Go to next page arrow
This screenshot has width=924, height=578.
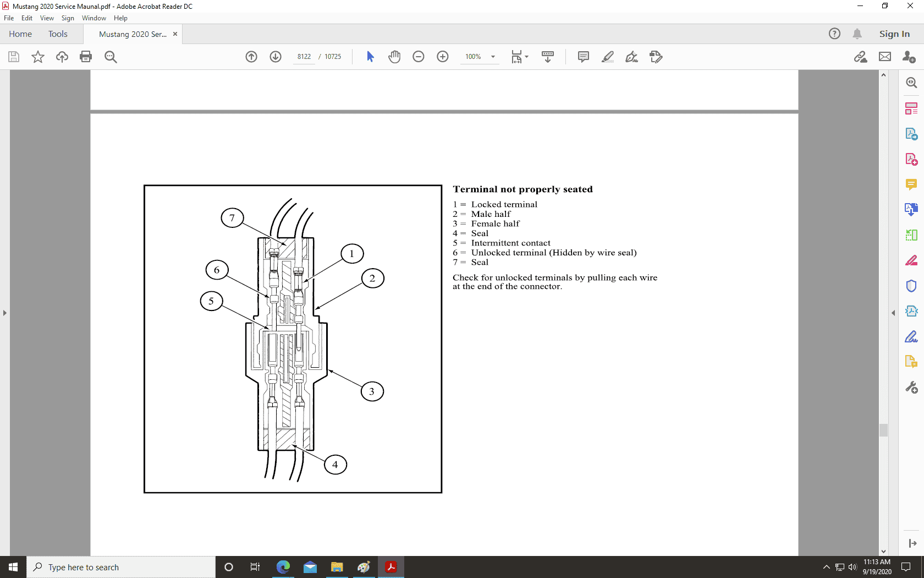(276, 57)
